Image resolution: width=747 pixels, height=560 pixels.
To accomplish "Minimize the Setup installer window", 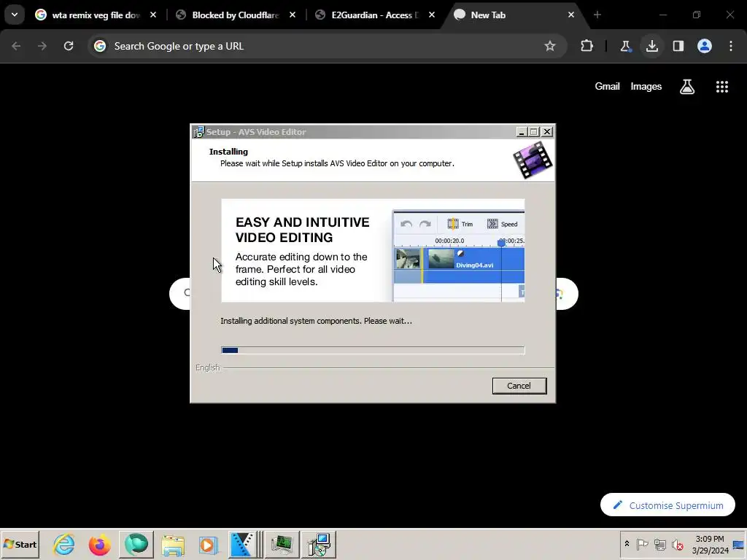I will click(522, 132).
